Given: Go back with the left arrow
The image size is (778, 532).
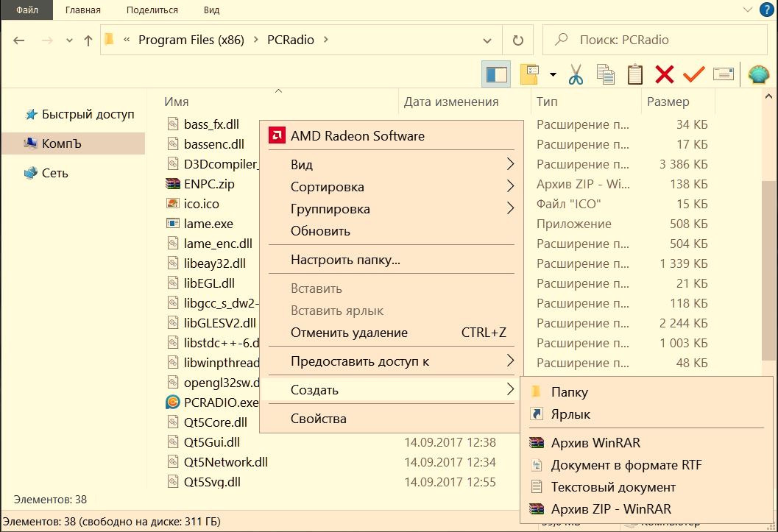Looking at the screenshot, I should tap(19, 40).
